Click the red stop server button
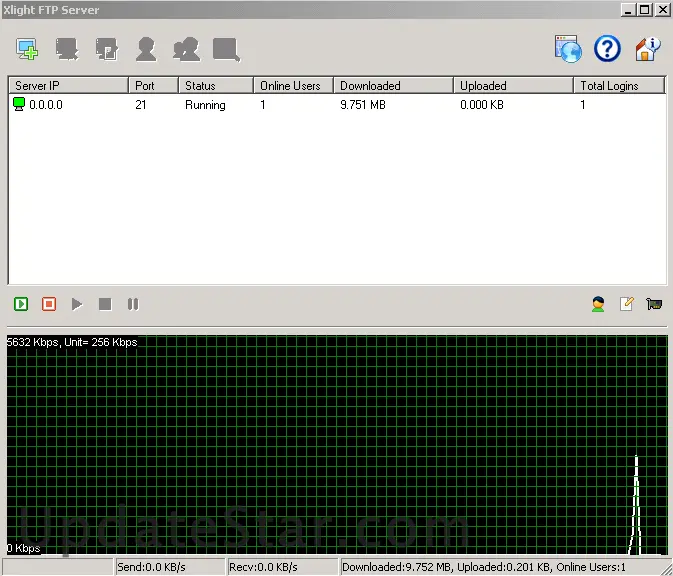Image resolution: width=673 pixels, height=576 pixels. coord(49,304)
